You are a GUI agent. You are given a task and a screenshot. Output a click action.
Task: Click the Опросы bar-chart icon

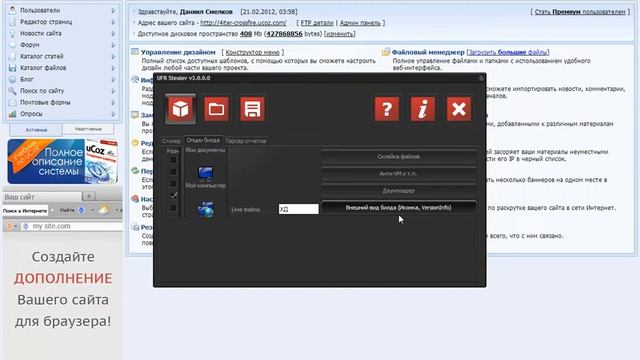click(x=13, y=114)
